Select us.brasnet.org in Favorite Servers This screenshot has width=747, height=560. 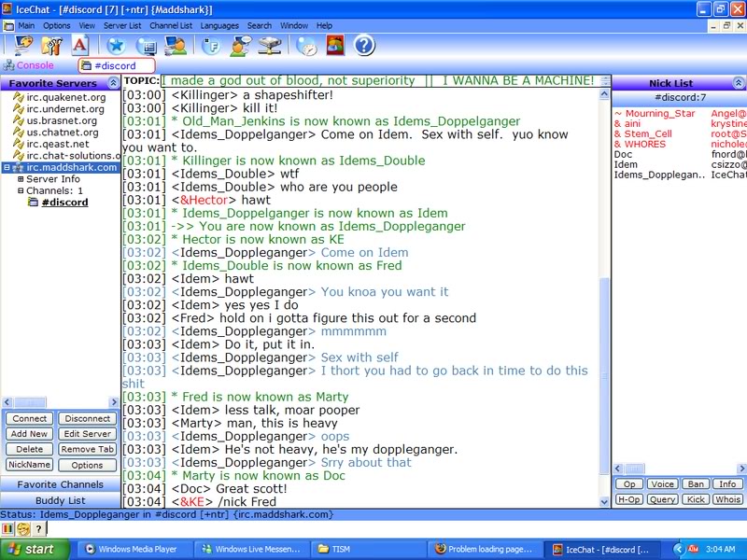62,121
